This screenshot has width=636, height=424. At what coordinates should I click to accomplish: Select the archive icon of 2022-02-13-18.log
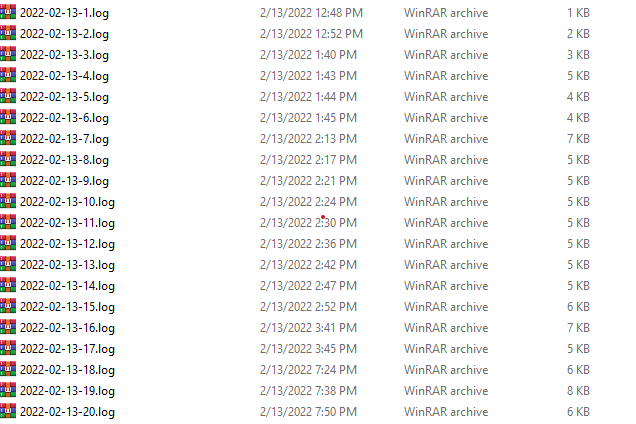pos(8,369)
